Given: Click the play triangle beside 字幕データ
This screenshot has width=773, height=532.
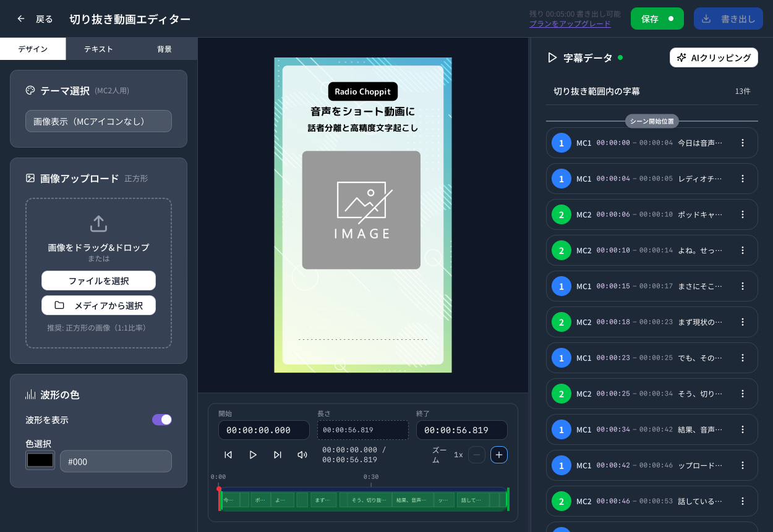Looking at the screenshot, I should coord(552,57).
